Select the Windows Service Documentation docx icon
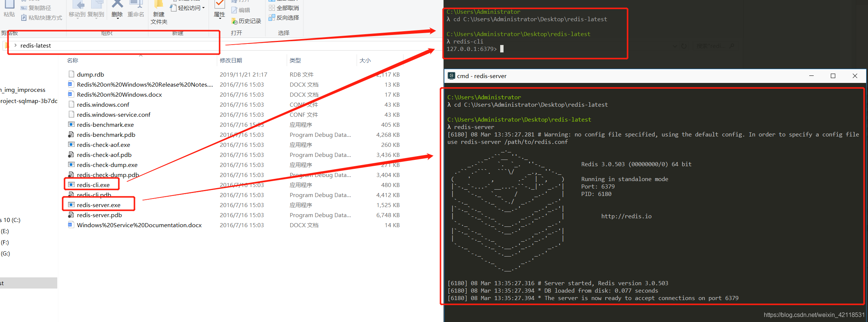The width and height of the screenshot is (868, 322). (71, 225)
